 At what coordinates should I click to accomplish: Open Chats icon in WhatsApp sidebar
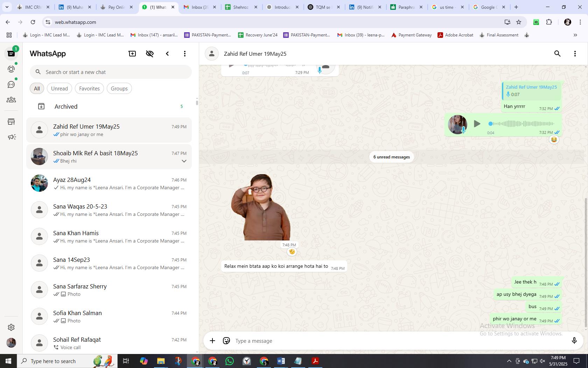pyautogui.click(x=11, y=54)
